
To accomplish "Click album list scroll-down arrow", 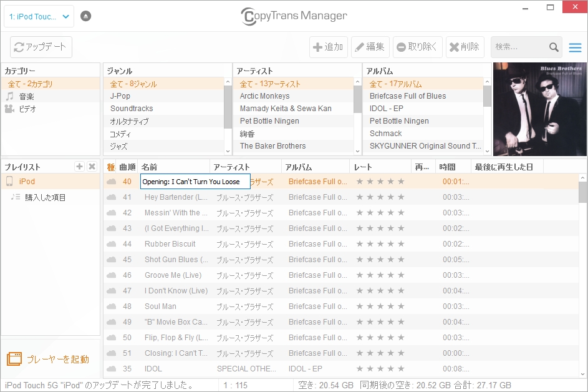I will [x=487, y=151].
